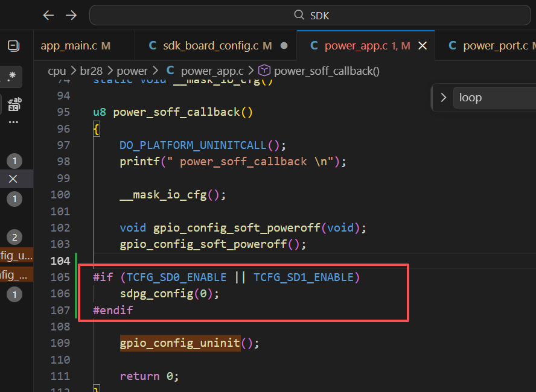Go forward with the right arrow
The width and height of the screenshot is (536, 392).
[x=71, y=15]
